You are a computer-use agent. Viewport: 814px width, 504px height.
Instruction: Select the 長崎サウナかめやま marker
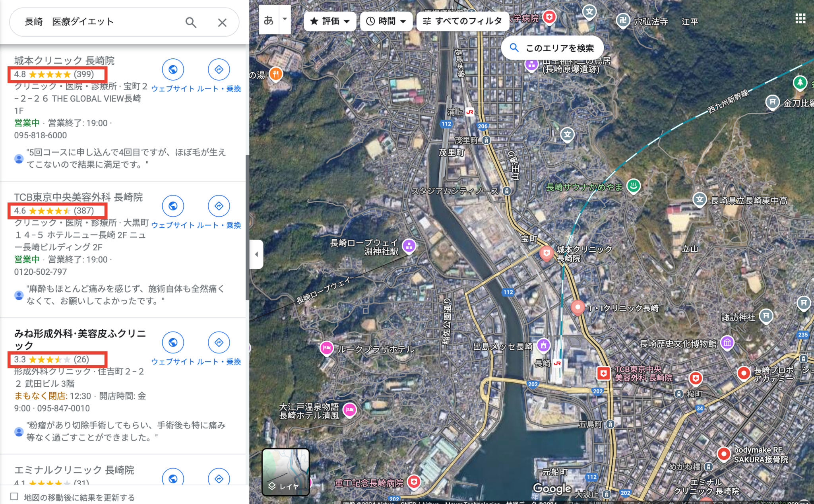[x=634, y=186]
